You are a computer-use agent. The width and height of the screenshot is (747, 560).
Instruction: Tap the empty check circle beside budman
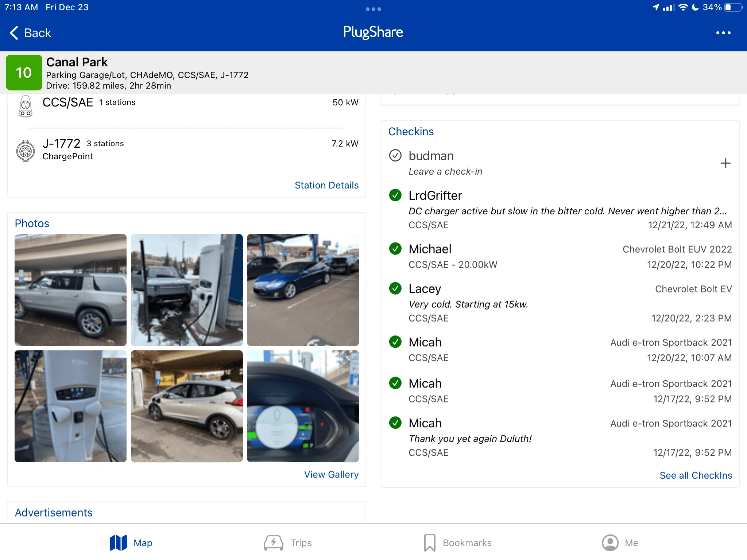click(395, 156)
